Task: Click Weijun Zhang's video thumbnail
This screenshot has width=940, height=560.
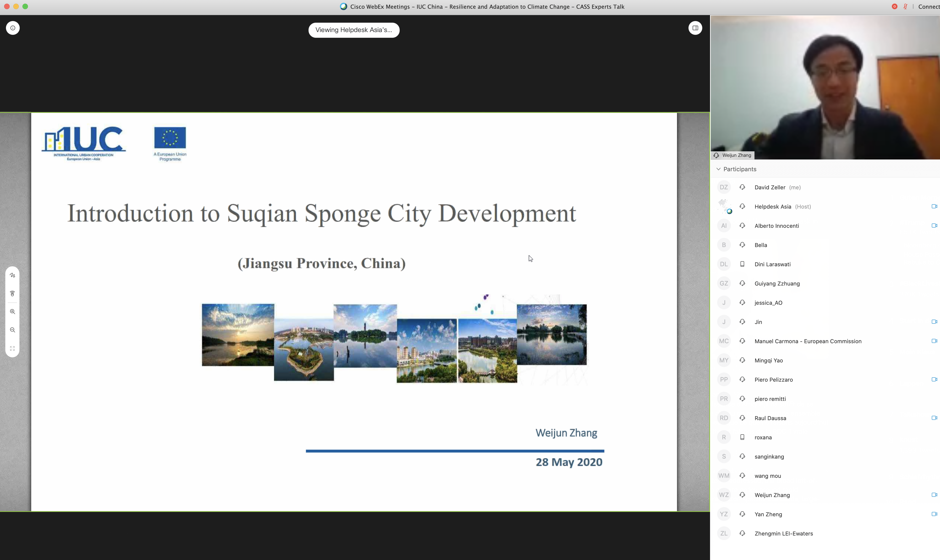Action: click(825, 87)
